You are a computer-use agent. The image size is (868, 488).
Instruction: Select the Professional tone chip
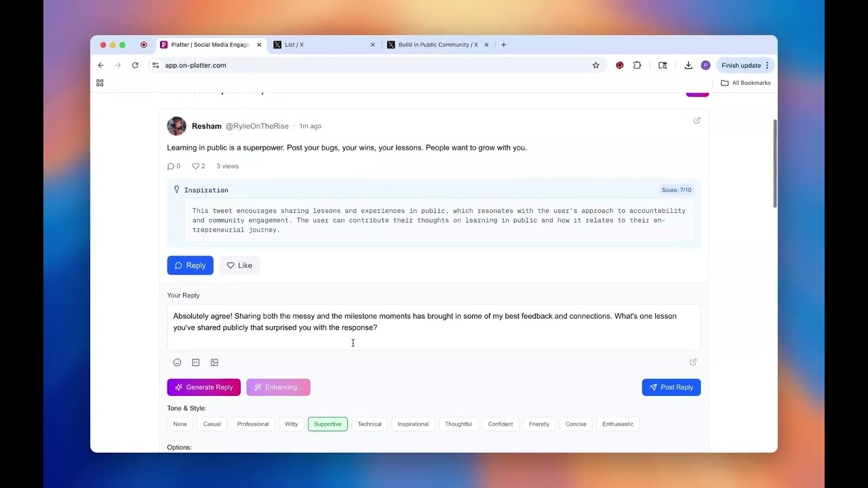coord(253,424)
